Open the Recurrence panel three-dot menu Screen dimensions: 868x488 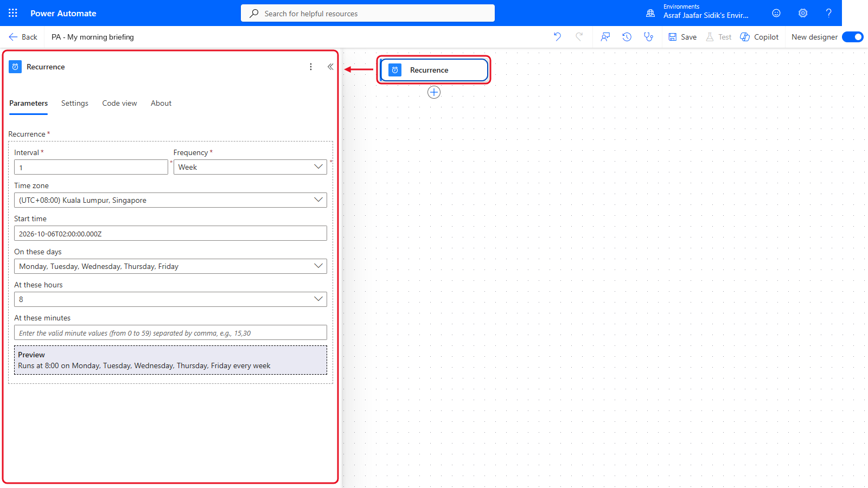pos(311,67)
